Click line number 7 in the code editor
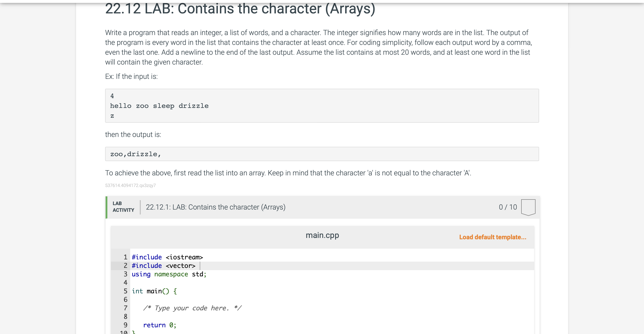The width and height of the screenshot is (644, 334). pos(125,308)
